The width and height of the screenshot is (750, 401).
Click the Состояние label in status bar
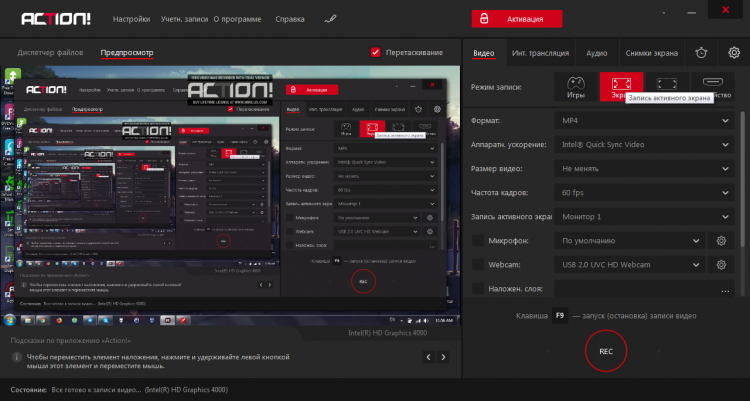point(29,390)
